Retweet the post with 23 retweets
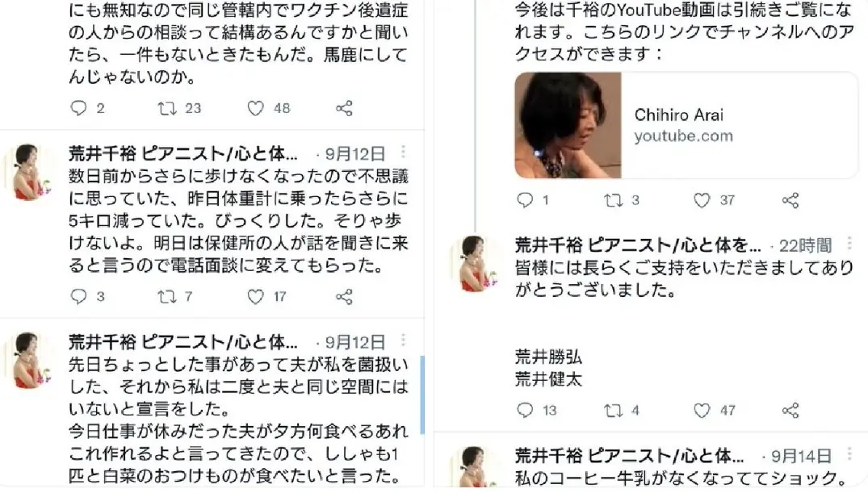This screenshot has width=868, height=493. pyautogui.click(x=167, y=108)
